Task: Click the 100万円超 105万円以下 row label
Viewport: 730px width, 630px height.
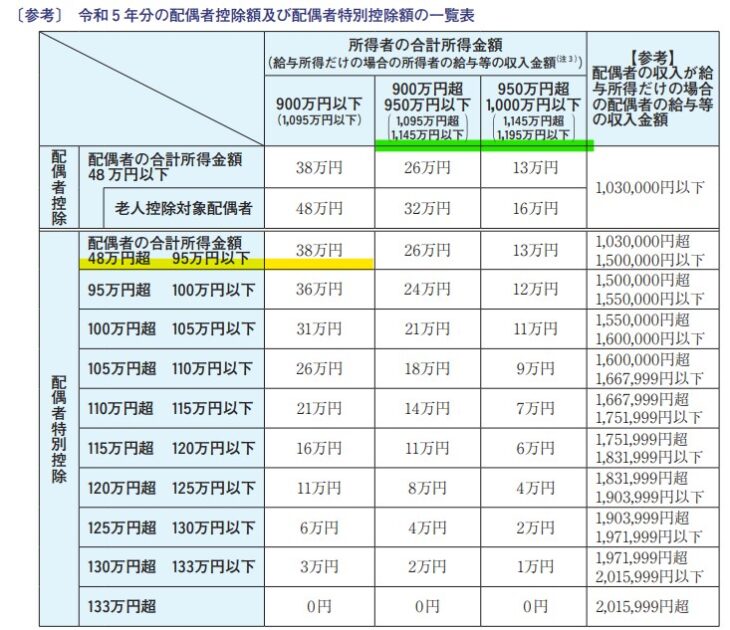Action: pyautogui.click(x=171, y=329)
